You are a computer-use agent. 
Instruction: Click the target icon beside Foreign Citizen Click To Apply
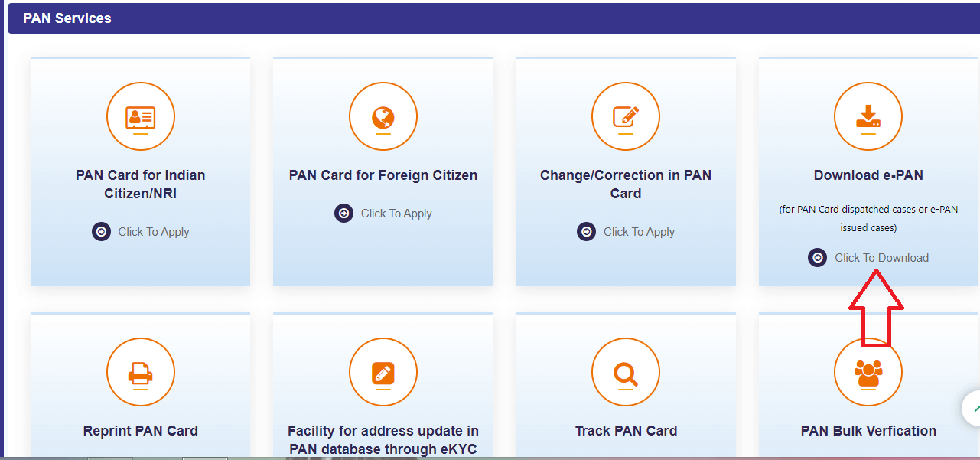click(x=343, y=213)
